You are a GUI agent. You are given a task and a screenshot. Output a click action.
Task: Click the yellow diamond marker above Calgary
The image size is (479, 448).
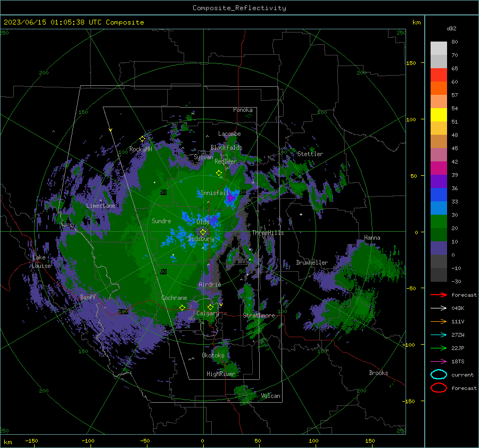(x=210, y=307)
